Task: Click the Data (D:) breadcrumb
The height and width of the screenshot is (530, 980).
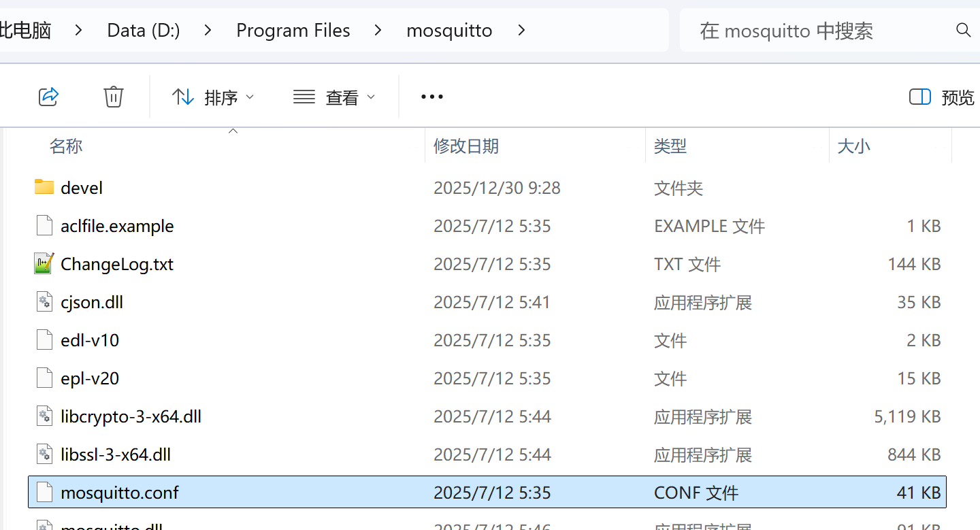Action: pyautogui.click(x=144, y=30)
